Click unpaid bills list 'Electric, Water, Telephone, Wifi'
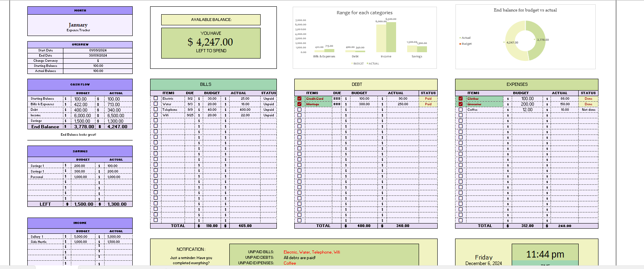Image resolution: width=644 pixels, height=269 pixels. tap(312, 252)
